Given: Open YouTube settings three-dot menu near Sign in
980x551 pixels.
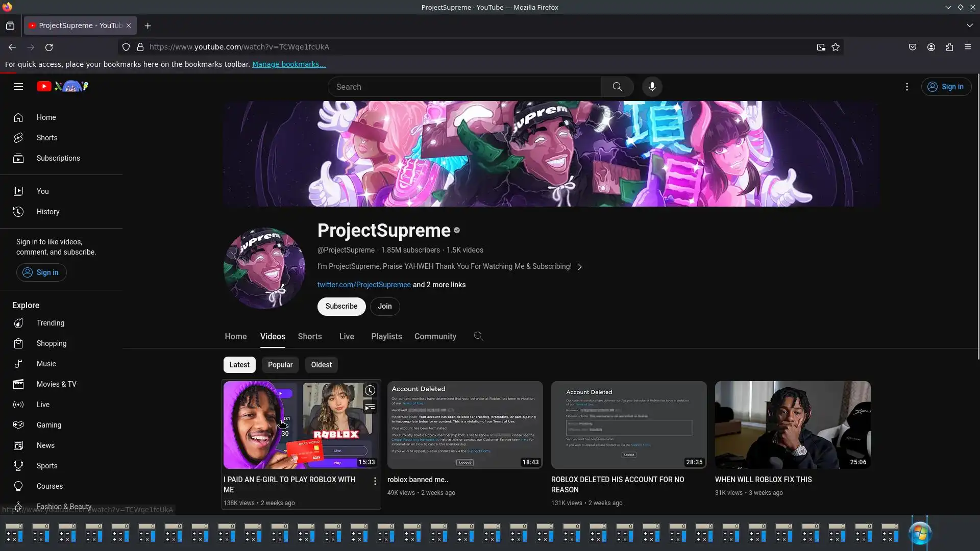Looking at the screenshot, I should click(906, 87).
